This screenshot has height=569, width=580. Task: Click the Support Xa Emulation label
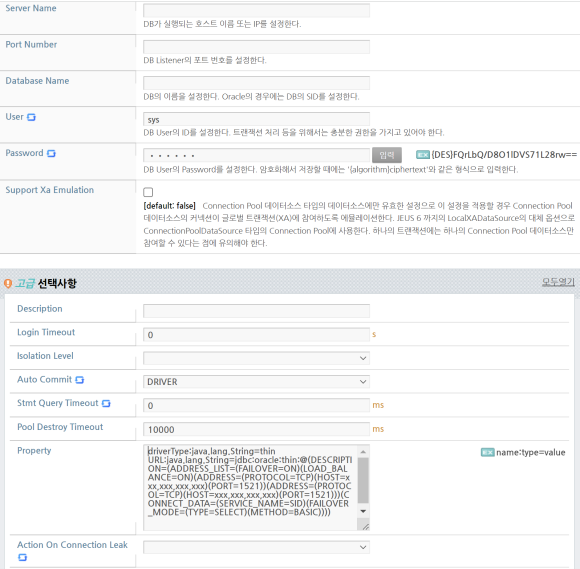pyautogui.click(x=50, y=190)
